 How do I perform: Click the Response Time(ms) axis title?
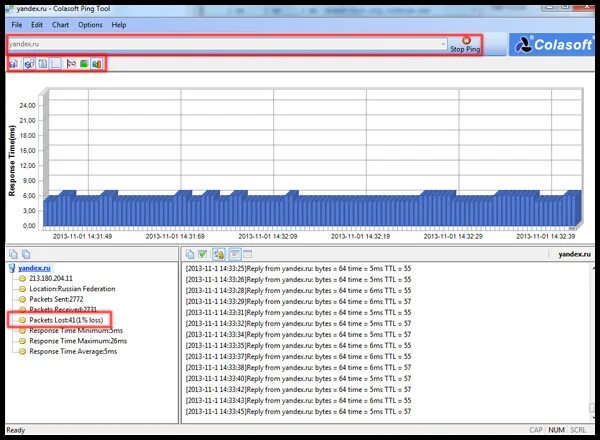click(12, 161)
